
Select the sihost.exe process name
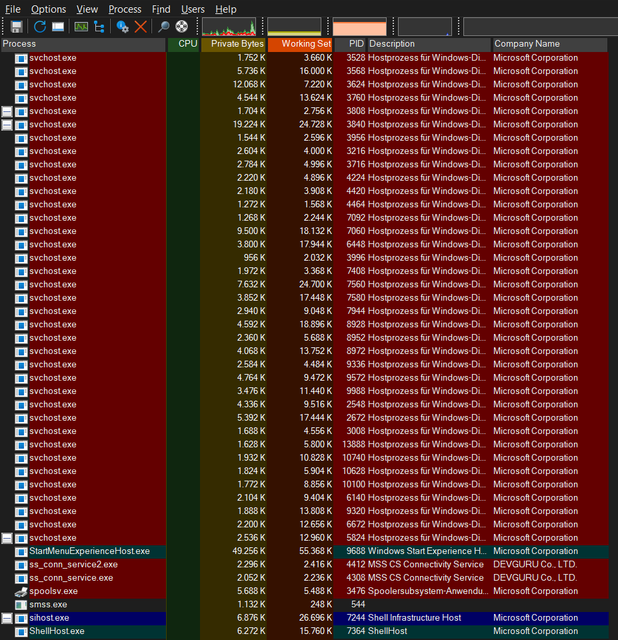point(49,618)
